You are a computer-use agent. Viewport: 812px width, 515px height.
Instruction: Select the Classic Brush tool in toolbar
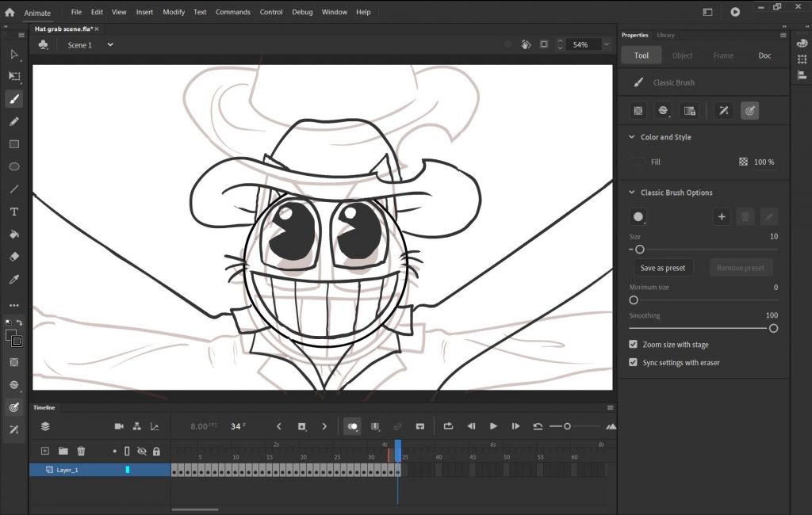14,99
